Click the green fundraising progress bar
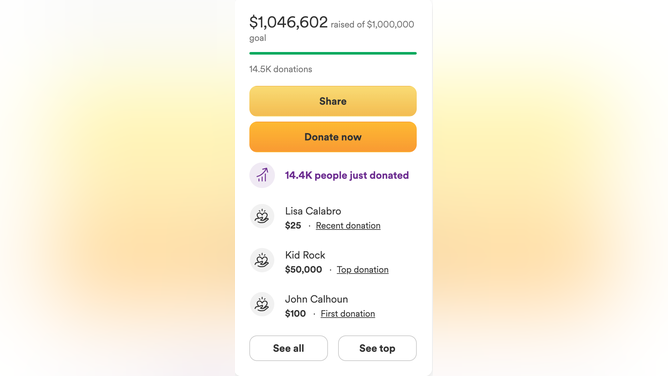Screen dimensions: 668x376 coord(333,53)
